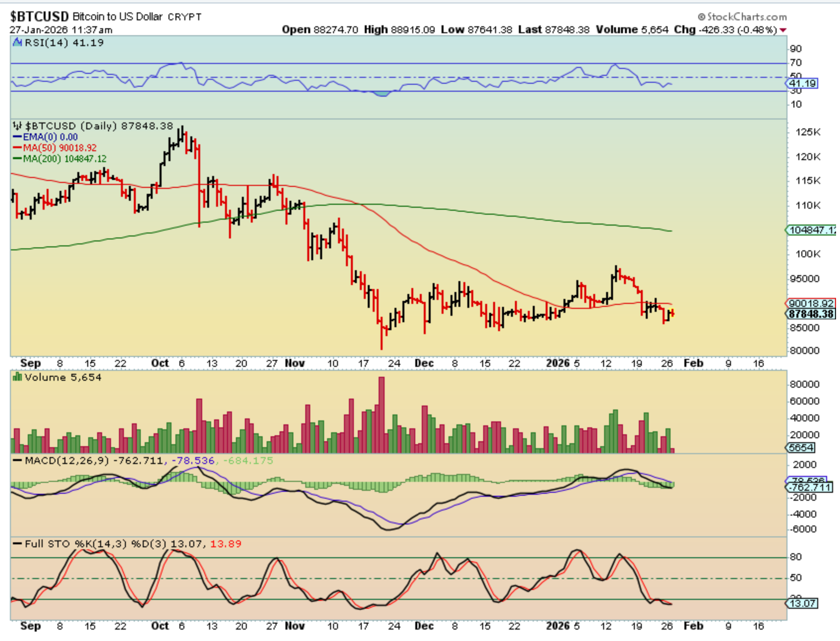The height and width of the screenshot is (641, 840).
Task: Click the EMA(0) 0.00 legend entry
Action: (50, 137)
